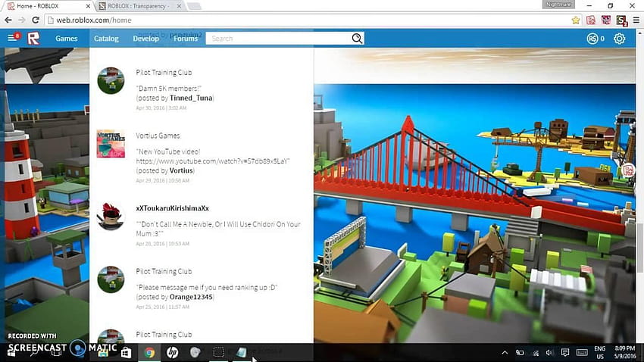Image resolution: width=644 pixels, height=362 pixels.
Task: Open the Roblox hamburger navigation menu
Action: pyautogui.click(x=12, y=38)
